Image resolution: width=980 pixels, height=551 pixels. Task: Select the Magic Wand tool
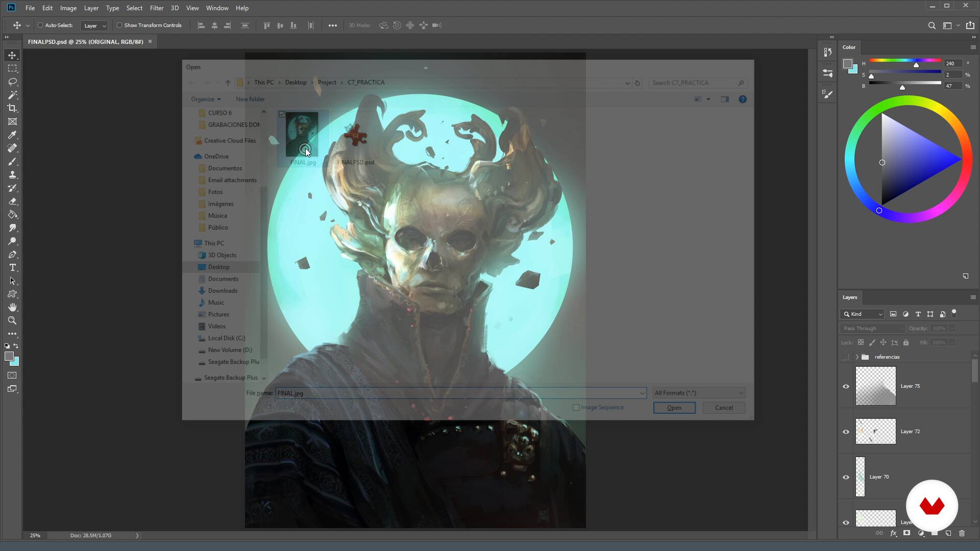click(13, 95)
